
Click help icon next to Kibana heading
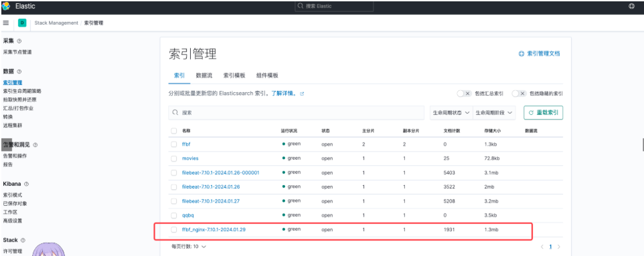(x=26, y=184)
